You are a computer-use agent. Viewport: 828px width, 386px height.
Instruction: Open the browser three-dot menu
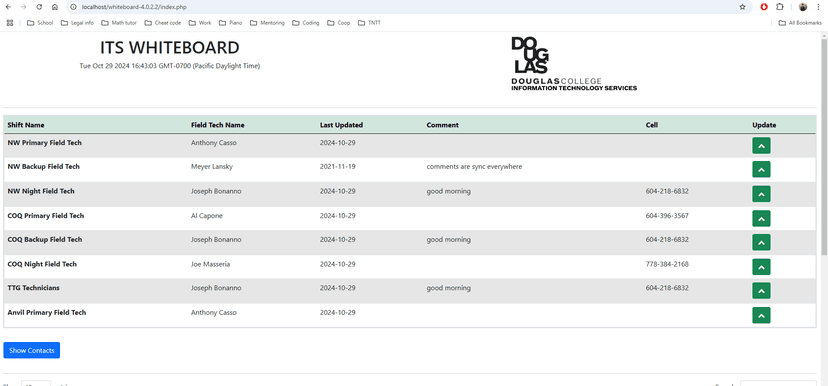point(818,7)
